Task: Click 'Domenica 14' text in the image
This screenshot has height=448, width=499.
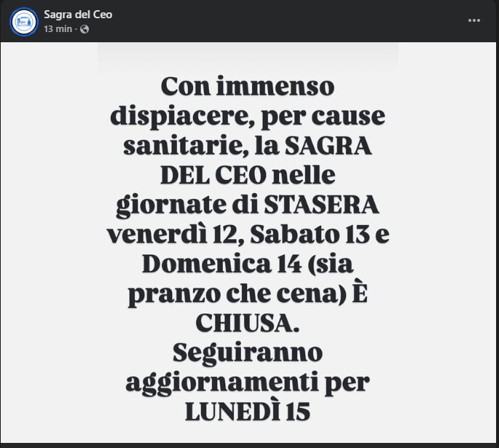Action: [x=221, y=264]
